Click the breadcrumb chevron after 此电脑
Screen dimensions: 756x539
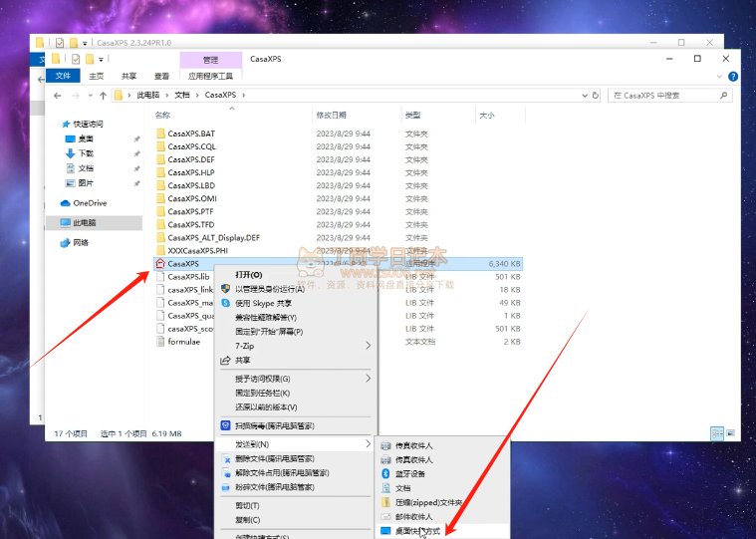click(166, 96)
